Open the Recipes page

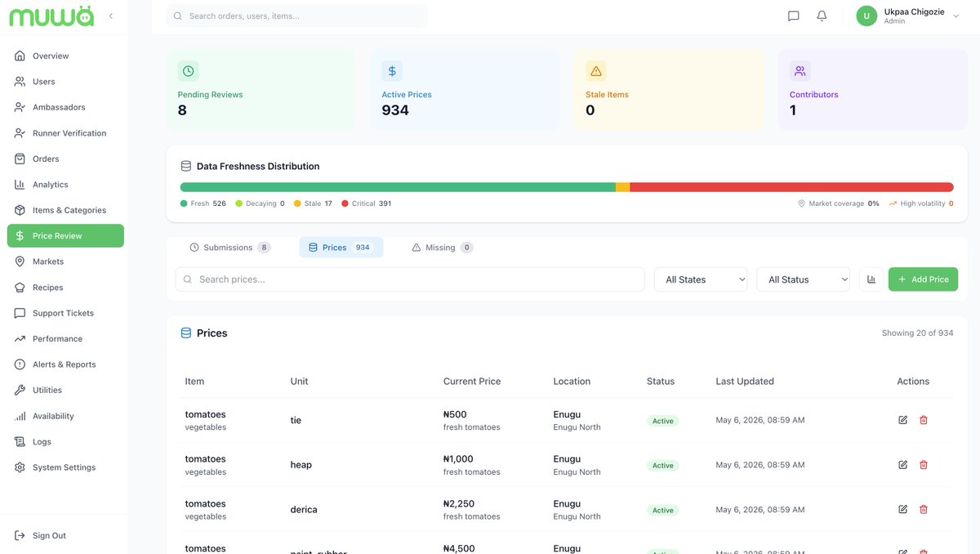coord(65,288)
